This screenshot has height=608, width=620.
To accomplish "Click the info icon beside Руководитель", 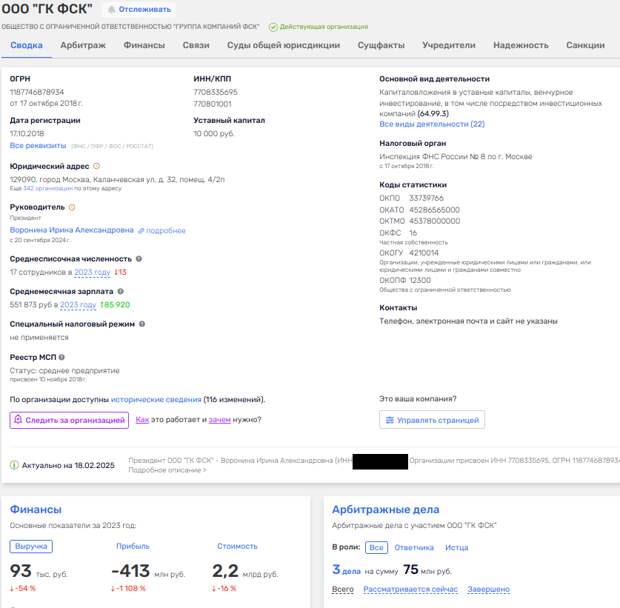I will point(72,207).
